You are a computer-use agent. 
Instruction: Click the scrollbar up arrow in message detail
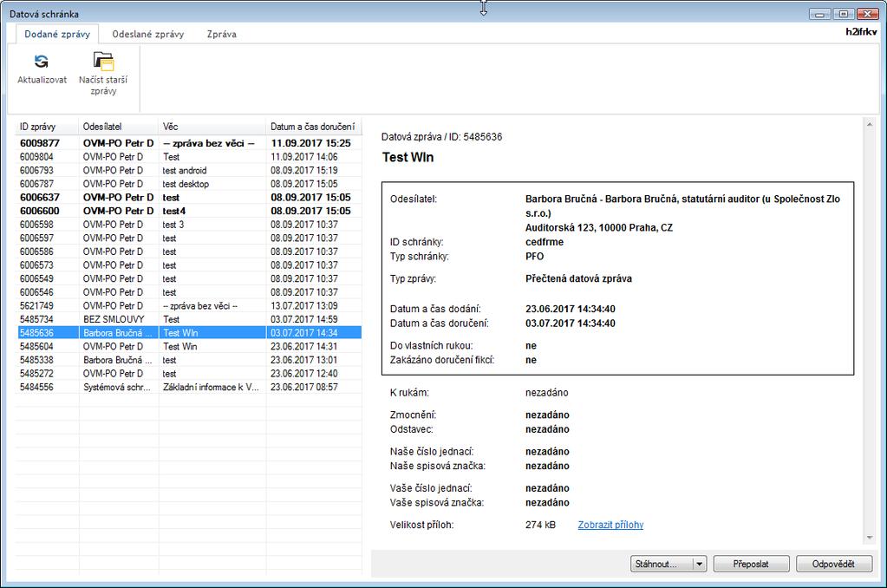(870, 125)
